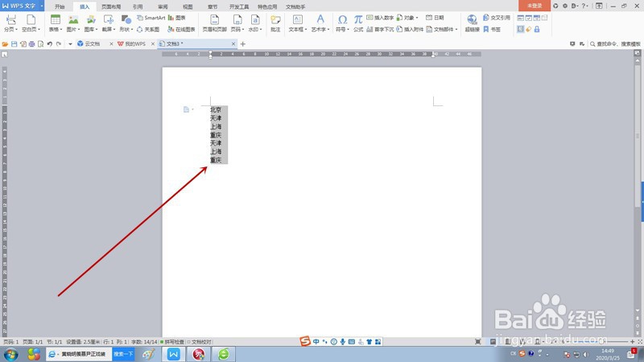The image size is (644, 362).
Task: Expand the 表格 dropdown arrow
Action: pyautogui.click(x=61, y=30)
